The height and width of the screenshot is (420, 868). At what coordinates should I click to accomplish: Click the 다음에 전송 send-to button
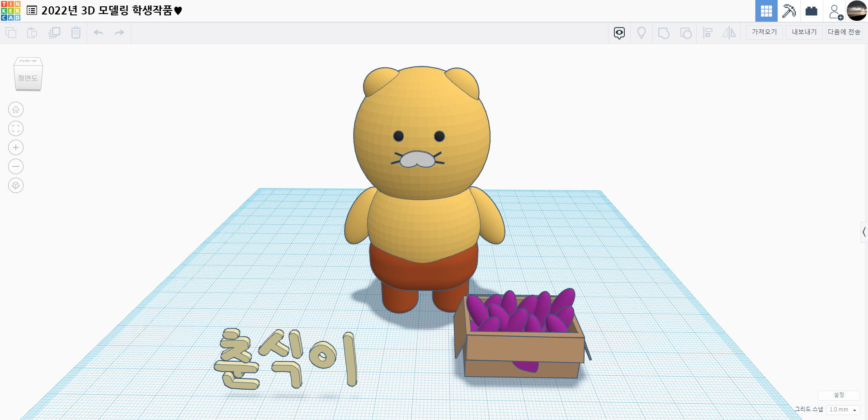click(x=844, y=32)
